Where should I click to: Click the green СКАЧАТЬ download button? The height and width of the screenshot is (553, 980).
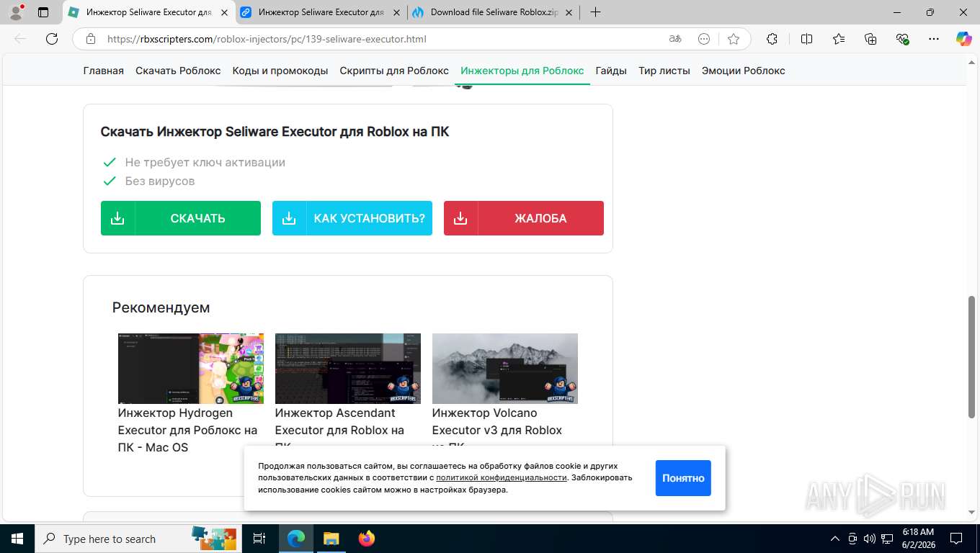tap(181, 218)
